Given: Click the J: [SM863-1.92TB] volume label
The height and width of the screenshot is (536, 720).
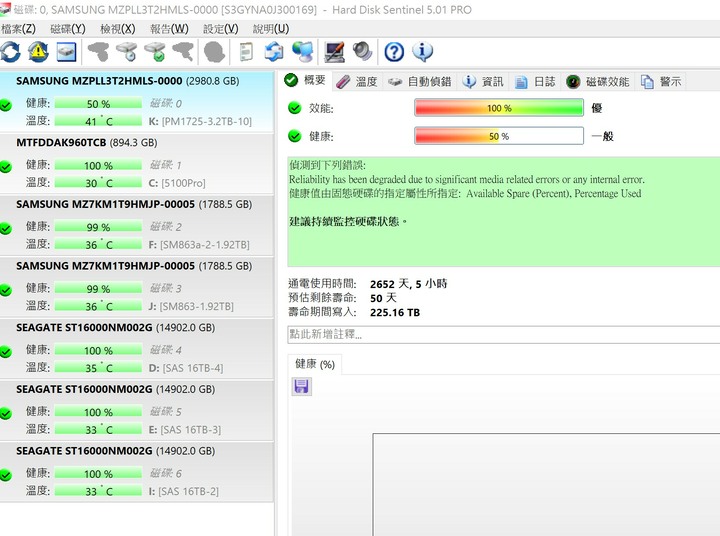Looking at the screenshot, I should [x=191, y=306].
